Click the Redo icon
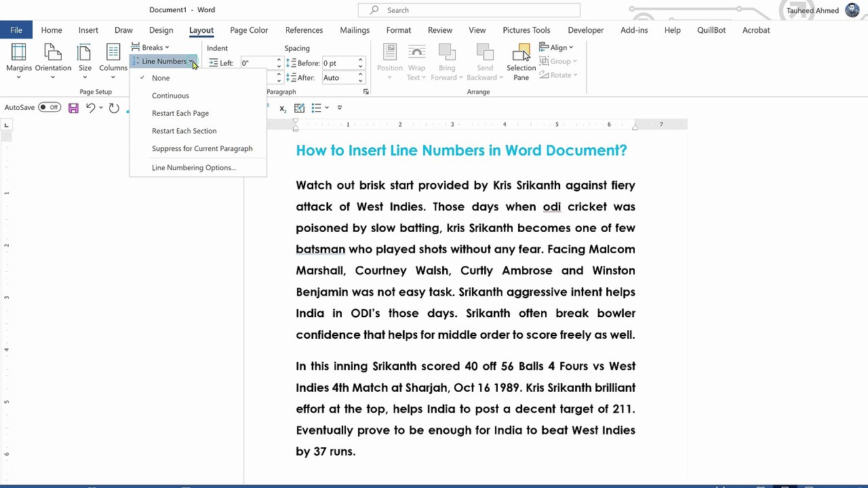The height and width of the screenshot is (488, 868). (x=114, y=108)
